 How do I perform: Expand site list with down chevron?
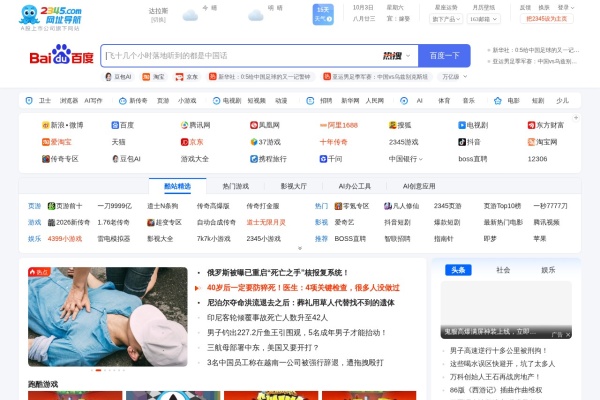point(300,248)
